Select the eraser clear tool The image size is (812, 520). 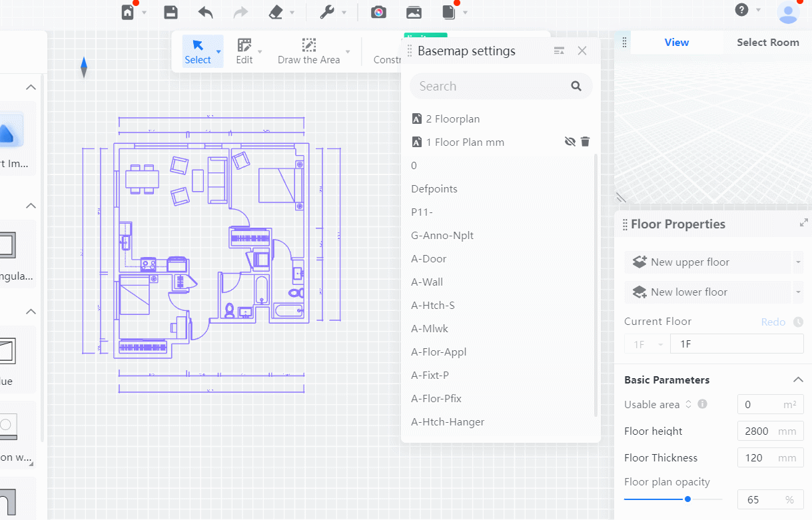[x=276, y=12]
